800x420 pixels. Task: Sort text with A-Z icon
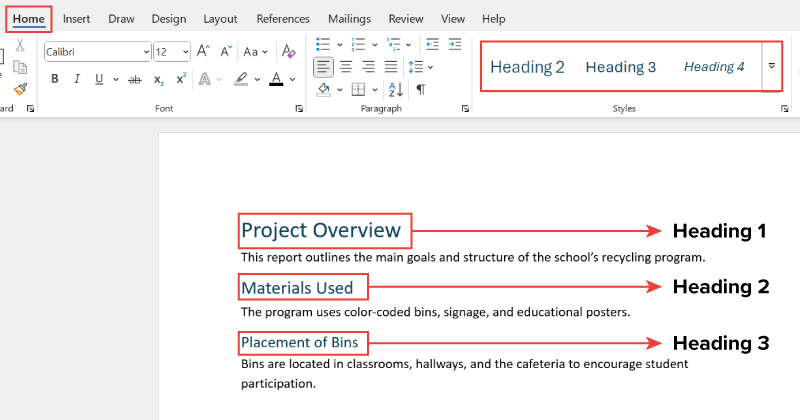click(396, 90)
